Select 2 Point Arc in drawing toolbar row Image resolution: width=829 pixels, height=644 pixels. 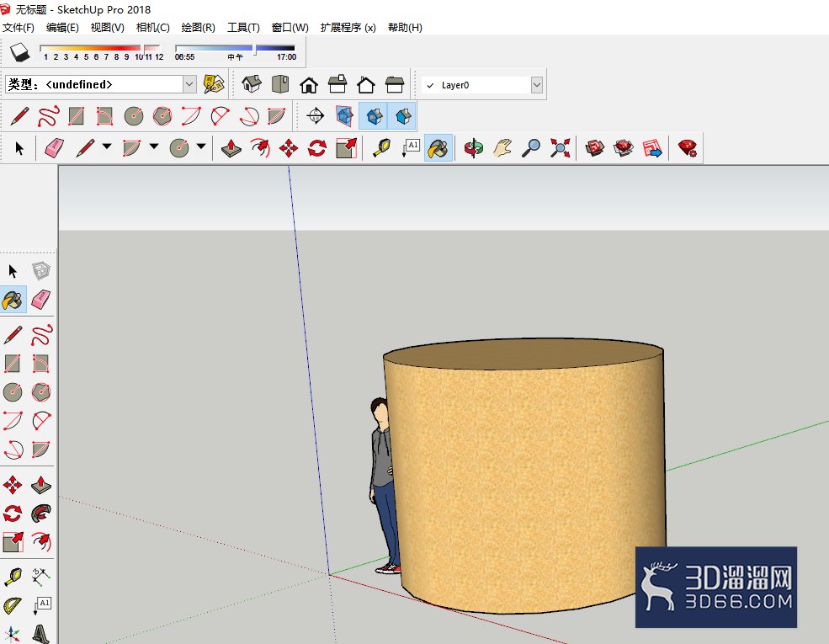(220, 116)
